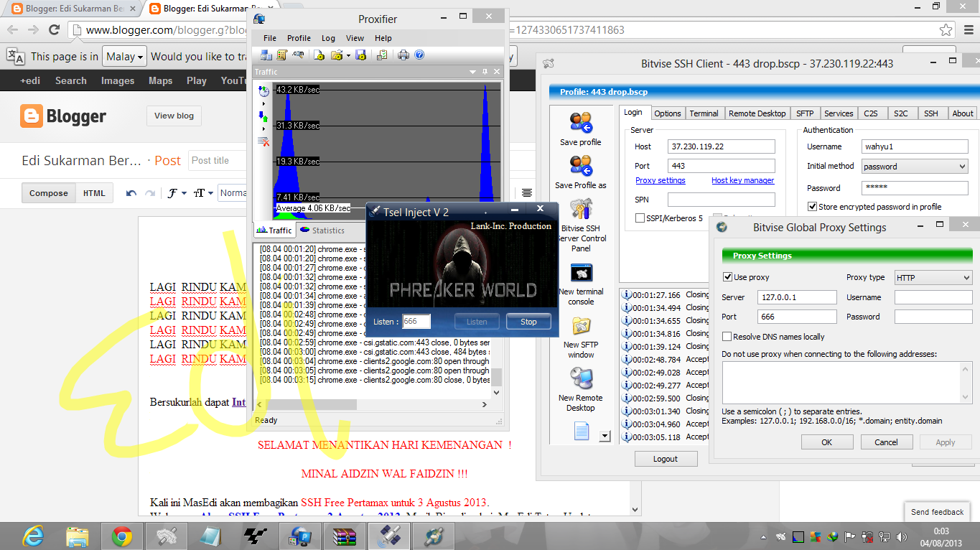Image resolution: width=980 pixels, height=550 pixels.
Task: Click the up/down arrows traffic icon
Action: pos(263,116)
